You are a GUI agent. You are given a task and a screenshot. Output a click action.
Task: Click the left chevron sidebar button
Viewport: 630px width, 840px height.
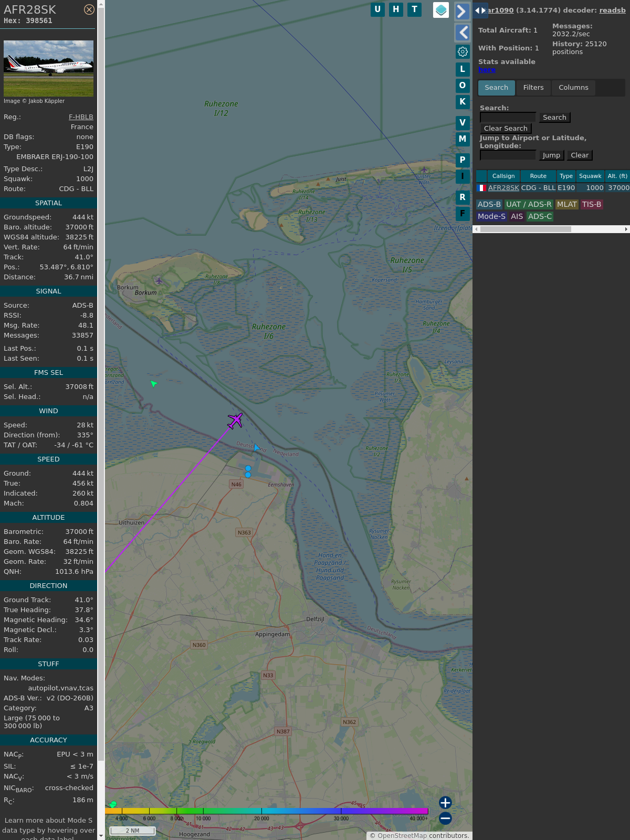click(462, 33)
